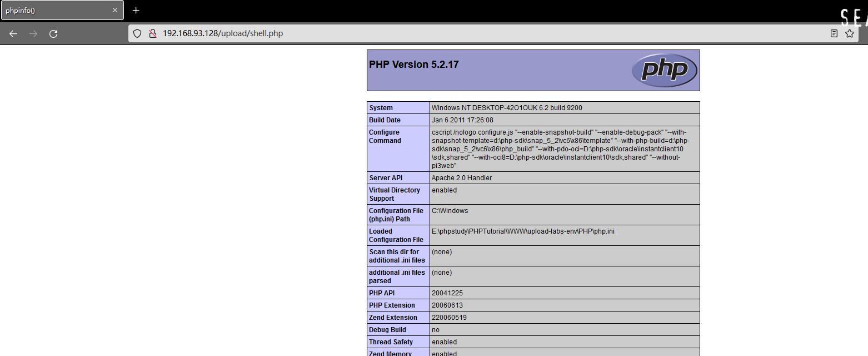Image resolution: width=868 pixels, height=356 pixels.
Task: Click the forward navigation arrow
Action: tap(33, 33)
